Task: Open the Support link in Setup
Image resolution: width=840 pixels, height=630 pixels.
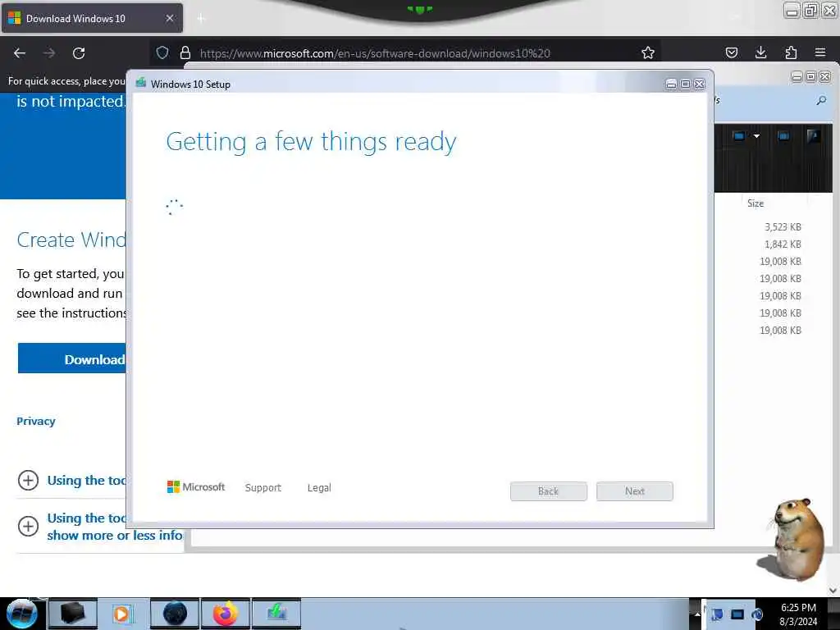Action: tap(263, 487)
